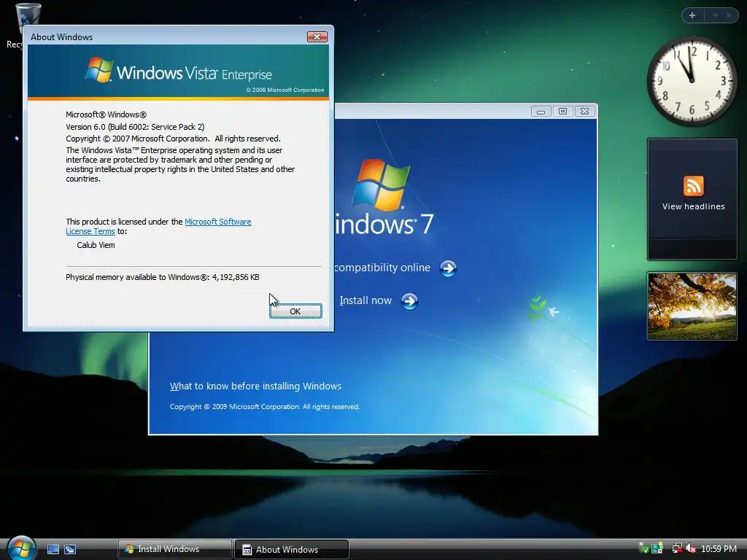Click the sidebar previous page arrow
The width and height of the screenshot is (747, 560).
[715, 15]
